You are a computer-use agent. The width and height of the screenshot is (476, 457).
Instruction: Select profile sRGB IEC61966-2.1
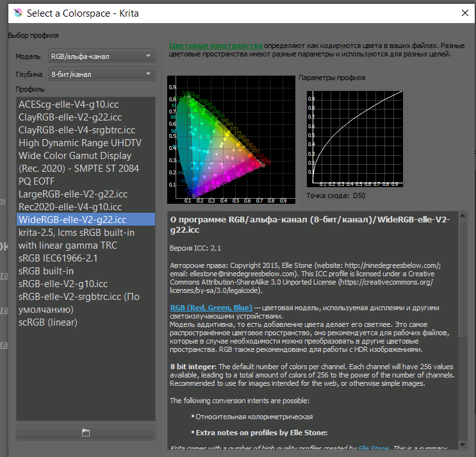[86, 258]
